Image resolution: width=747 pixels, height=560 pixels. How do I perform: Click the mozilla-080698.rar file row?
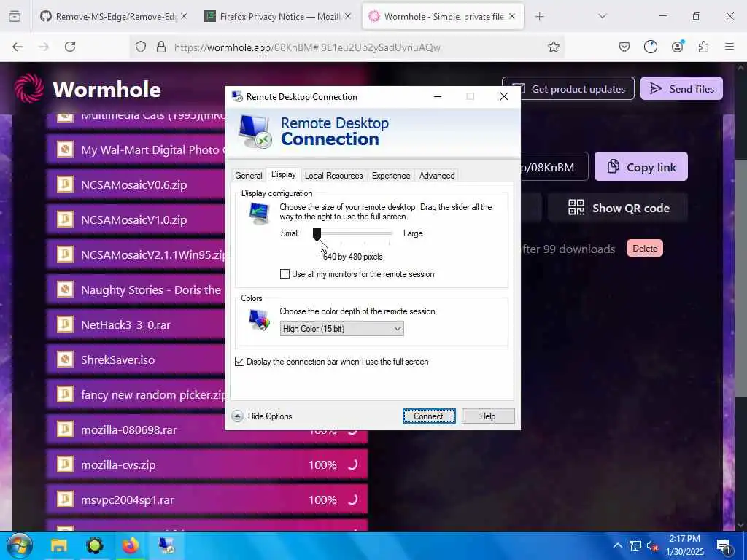(206, 429)
